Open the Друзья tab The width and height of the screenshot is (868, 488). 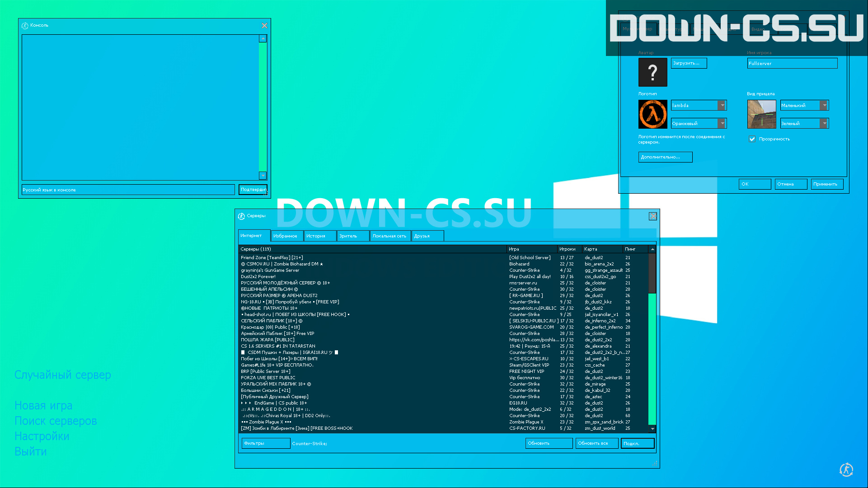click(x=427, y=236)
